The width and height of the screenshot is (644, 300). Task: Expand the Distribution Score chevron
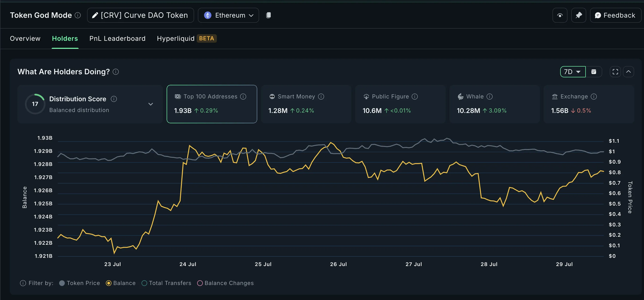pyautogui.click(x=150, y=104)
